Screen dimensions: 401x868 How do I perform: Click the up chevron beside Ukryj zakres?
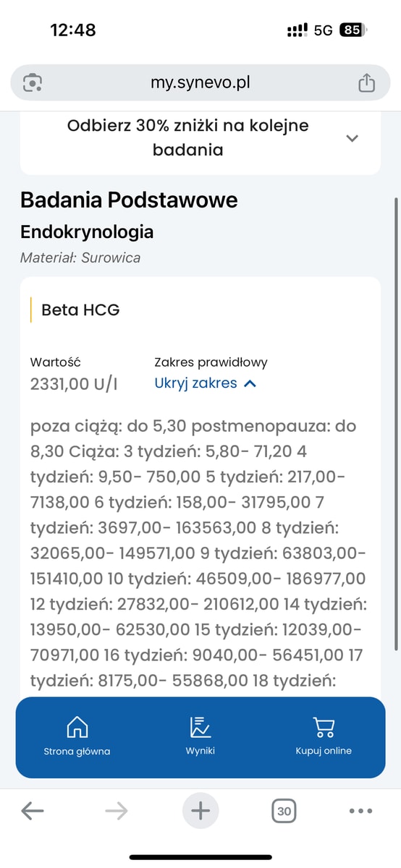[250, 384]
